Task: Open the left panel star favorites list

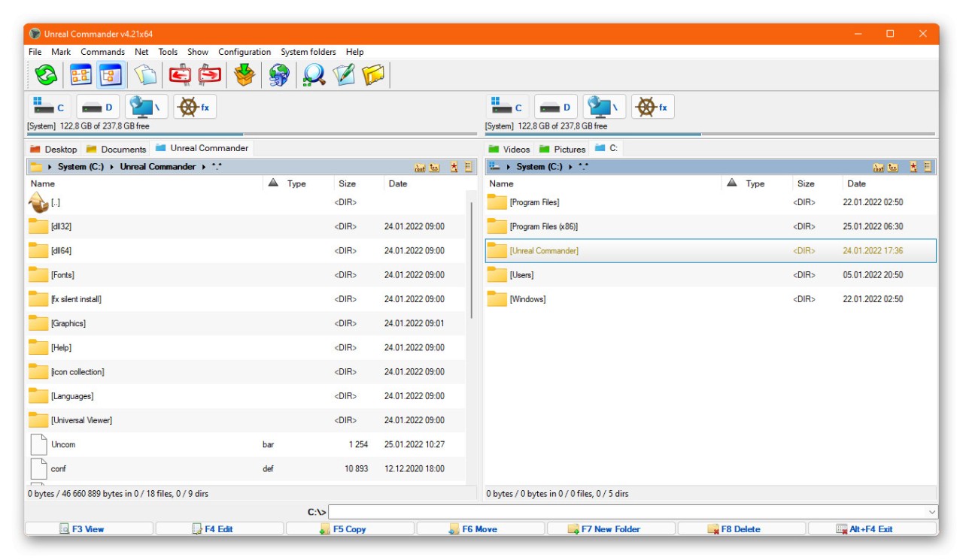Action: pyautogui.click(x=454, y=167)
